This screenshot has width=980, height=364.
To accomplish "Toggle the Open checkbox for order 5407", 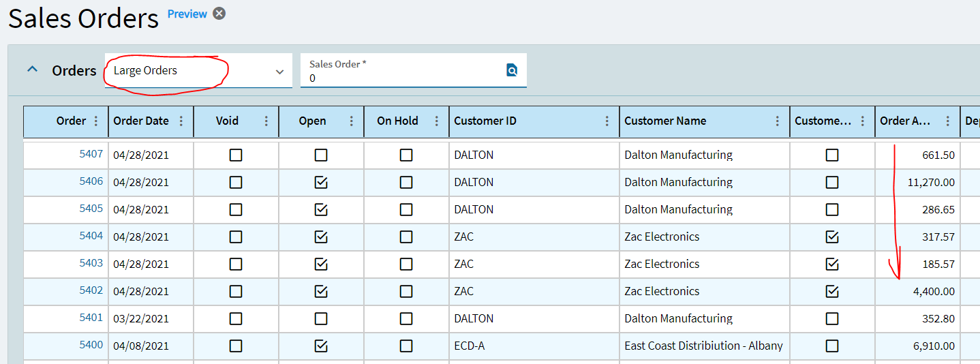I will [321, 155].
